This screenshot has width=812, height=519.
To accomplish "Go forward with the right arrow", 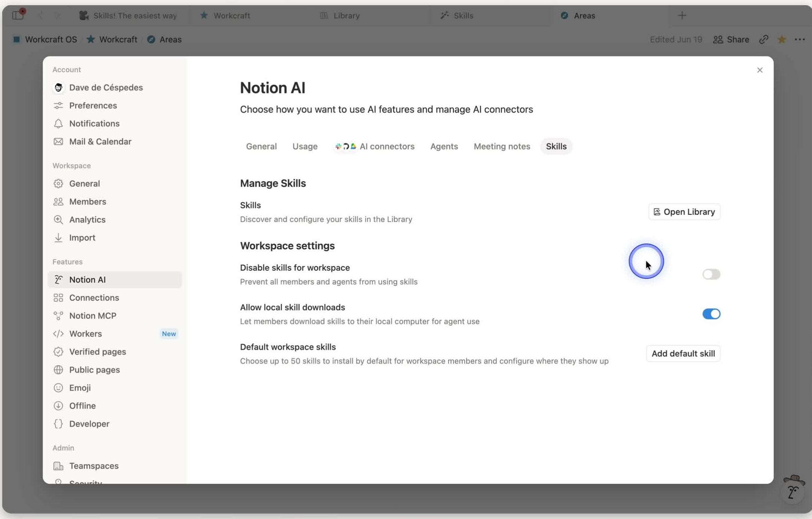I will pos(57,15).
